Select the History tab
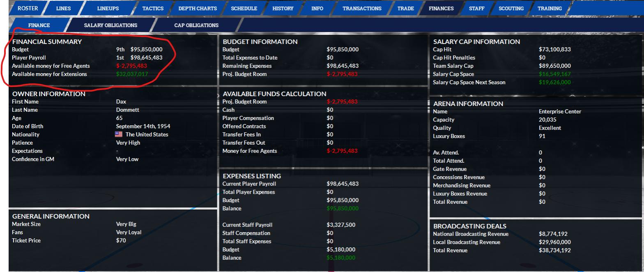 [283, 8]
